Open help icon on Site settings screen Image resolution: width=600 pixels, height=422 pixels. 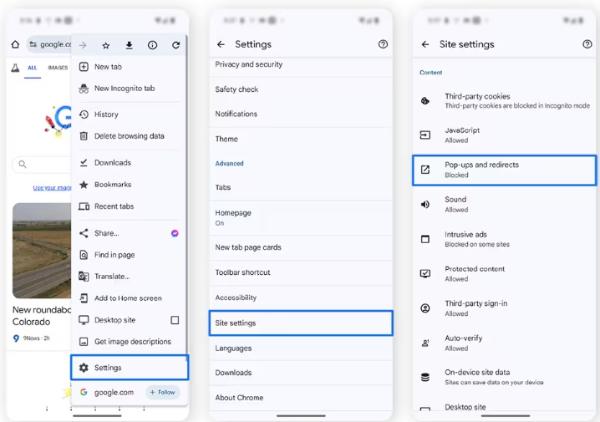point(587,45)
